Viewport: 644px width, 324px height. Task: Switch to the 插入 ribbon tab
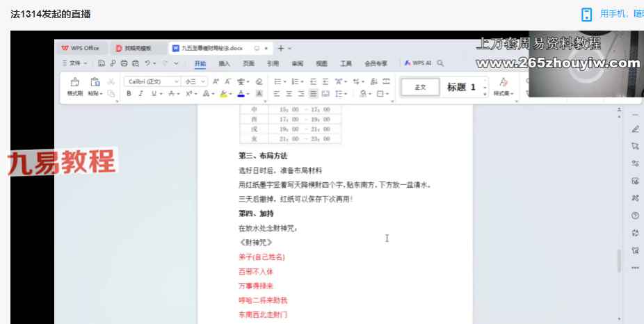(225, 63)
